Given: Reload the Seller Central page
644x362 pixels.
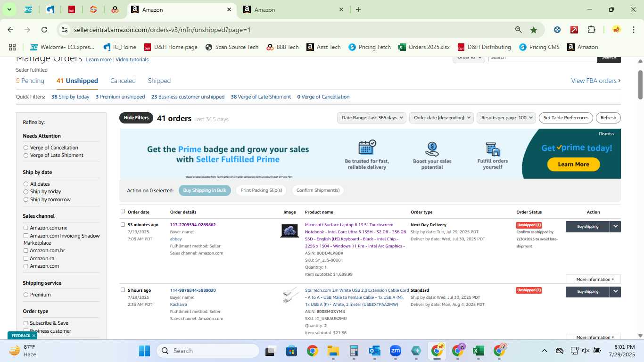Looking at the screenshot, I should pyautogui.click(x=44, y=30).
